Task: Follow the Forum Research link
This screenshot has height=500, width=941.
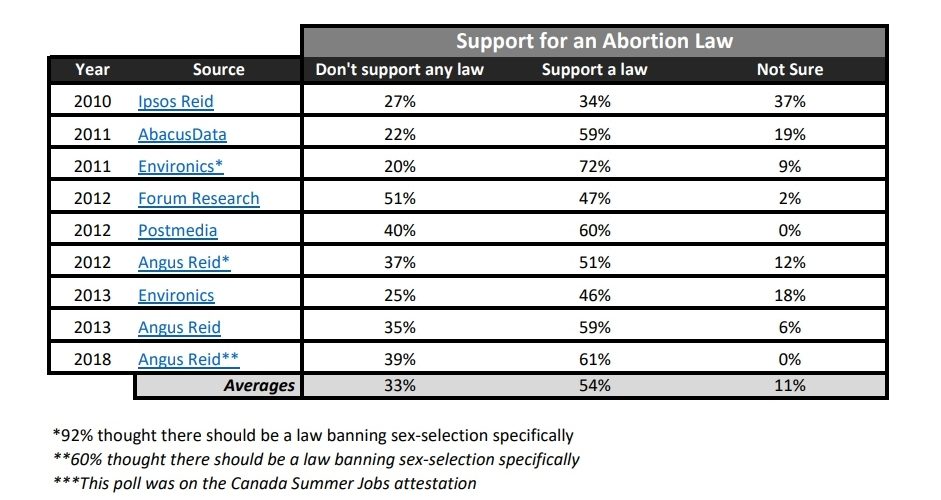Action: (198, 198)
